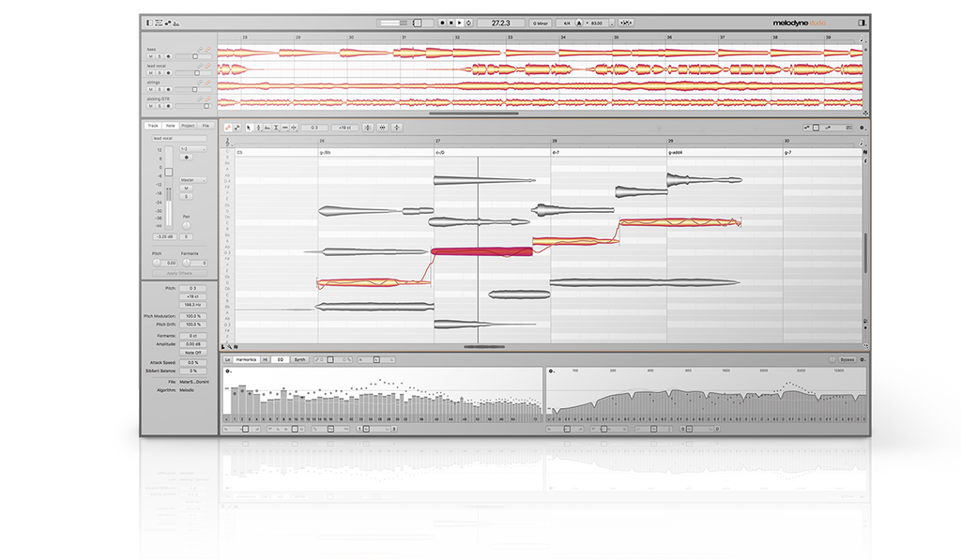This screenshot has width=961, height=560.
Task: Click the Note Off button
Action: coord(193,353)
